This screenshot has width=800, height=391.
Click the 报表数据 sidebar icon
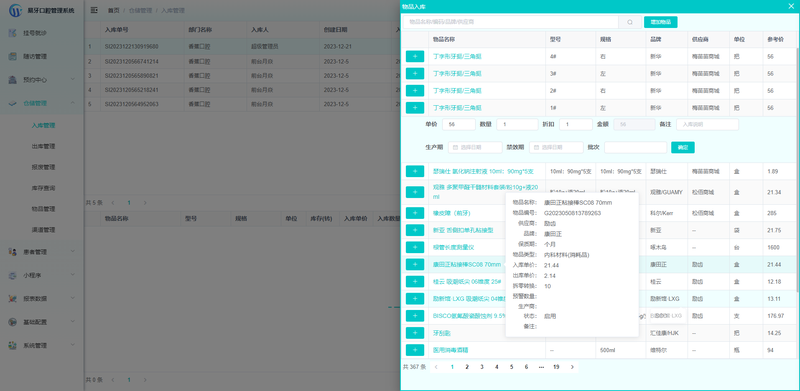coord(13,299)
